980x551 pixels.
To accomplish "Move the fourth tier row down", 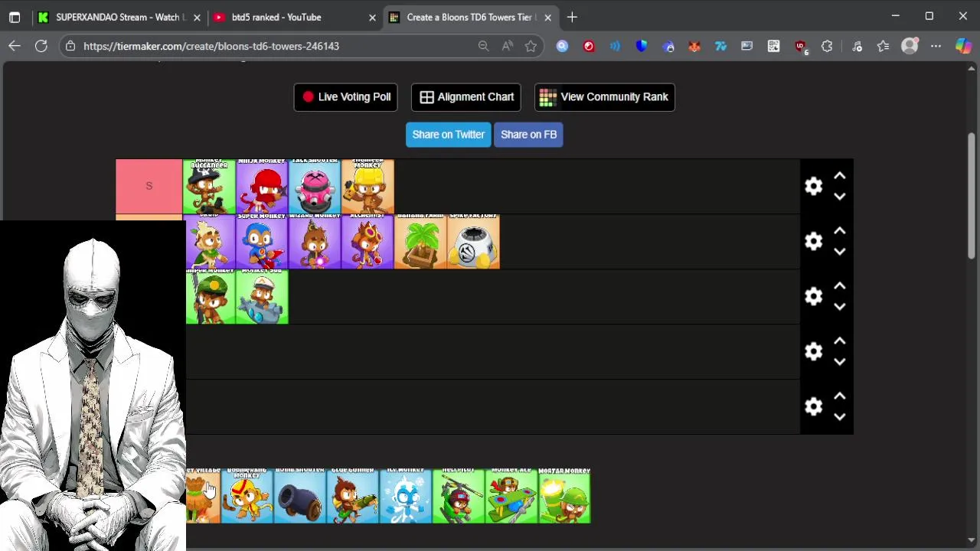I will [x=839, y=362].
